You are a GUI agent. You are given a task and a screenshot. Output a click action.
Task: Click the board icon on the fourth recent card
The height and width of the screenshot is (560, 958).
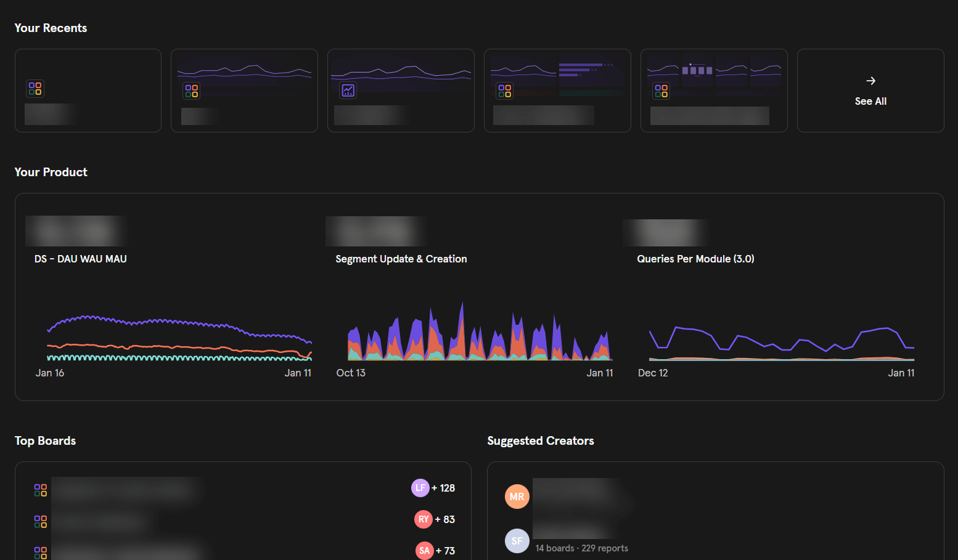[x=504, y=91]
